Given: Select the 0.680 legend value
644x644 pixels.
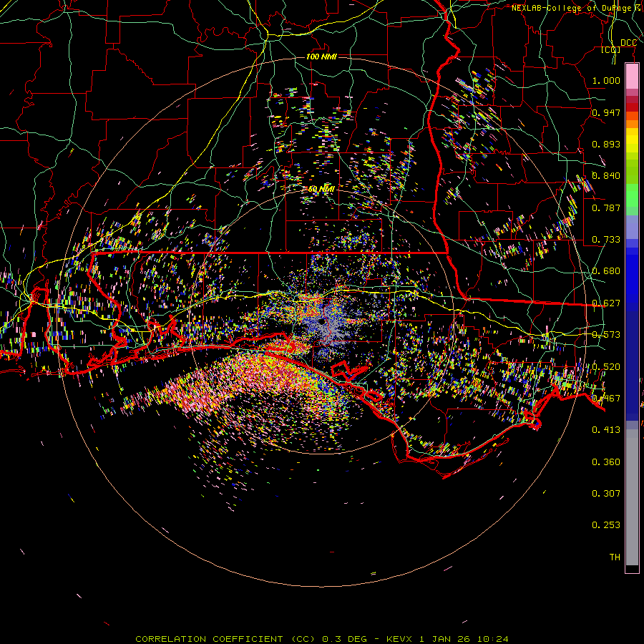Looking at the screenshot, I should click(x=606, y=271).
